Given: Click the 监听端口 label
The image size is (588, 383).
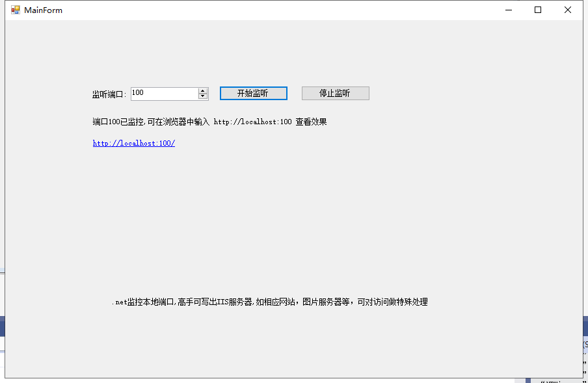Looking at the screenshot, I should (x=109, y=94).
